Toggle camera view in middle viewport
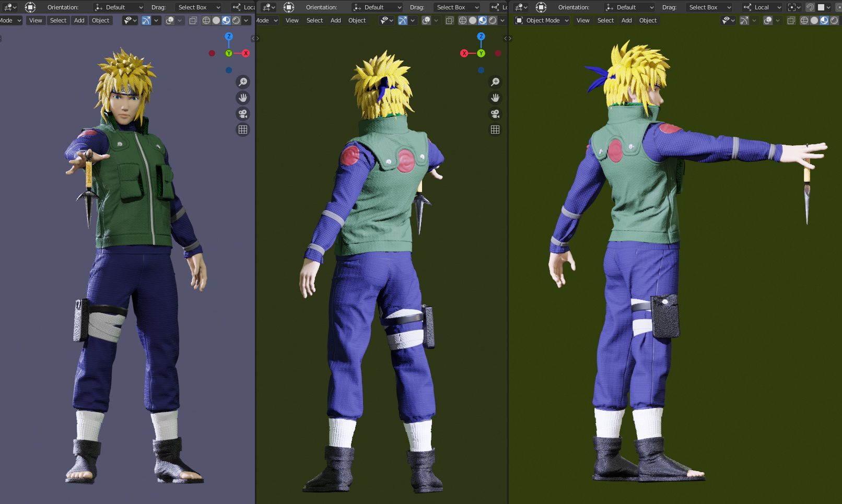The height and width of the screenshot is (504, 842). pyautogui.click(x=495, y=114)
